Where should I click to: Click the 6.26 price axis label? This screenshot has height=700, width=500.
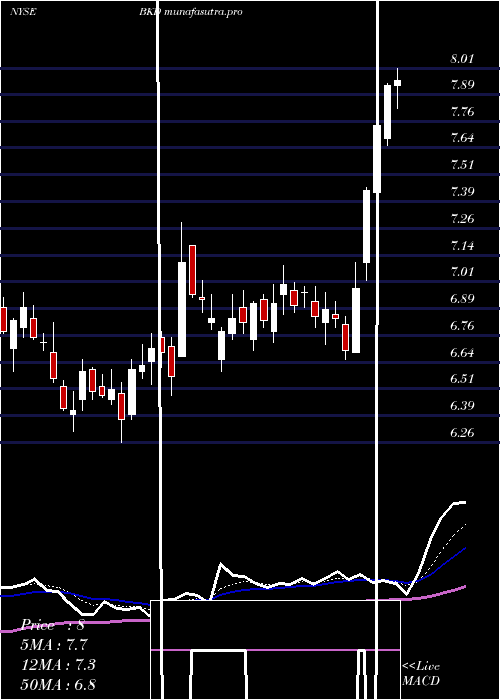(462, 433)
